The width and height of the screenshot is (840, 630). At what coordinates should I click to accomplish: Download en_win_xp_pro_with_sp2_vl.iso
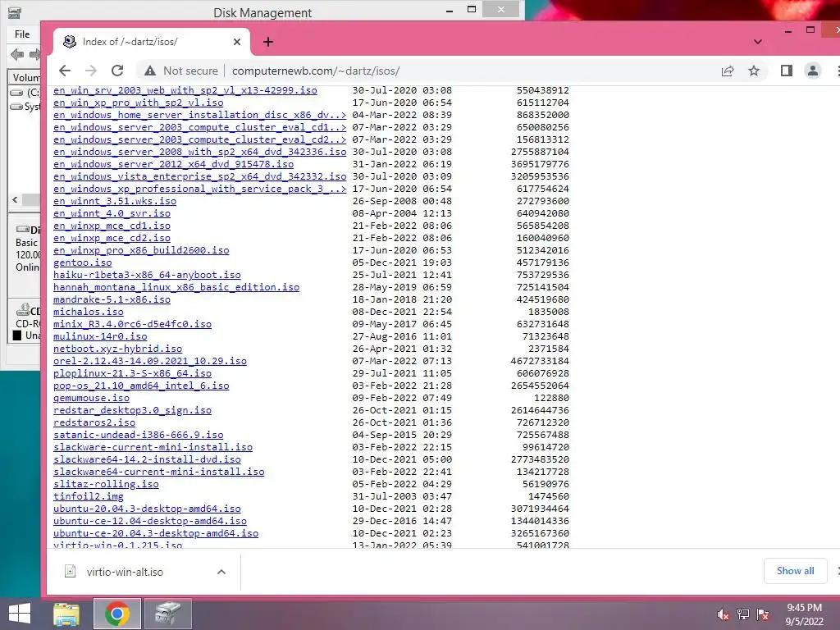click(x=138, y=103)
